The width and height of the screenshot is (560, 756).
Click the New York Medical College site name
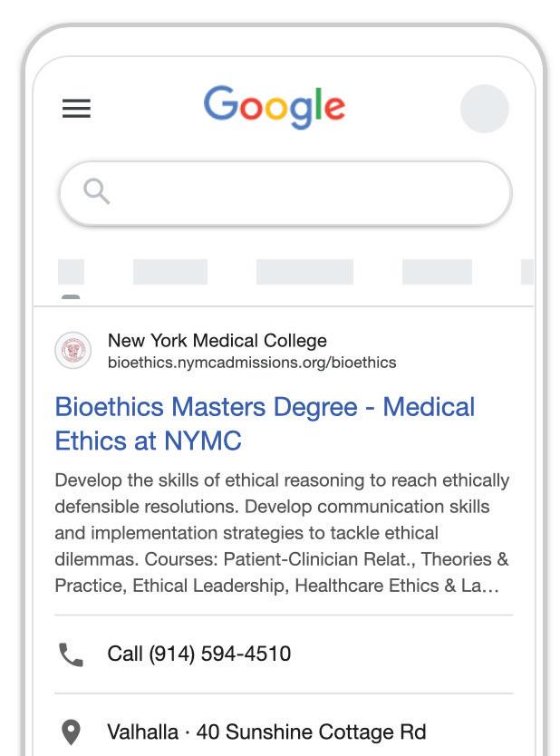[217, 341]
